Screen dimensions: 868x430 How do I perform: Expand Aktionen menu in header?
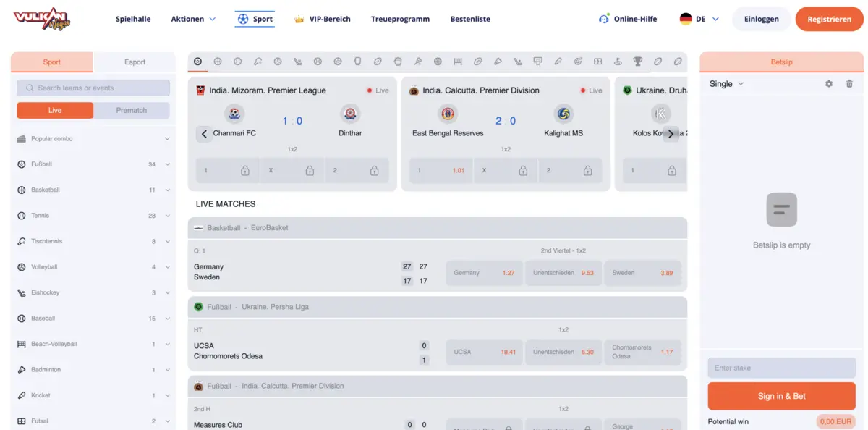193,19
